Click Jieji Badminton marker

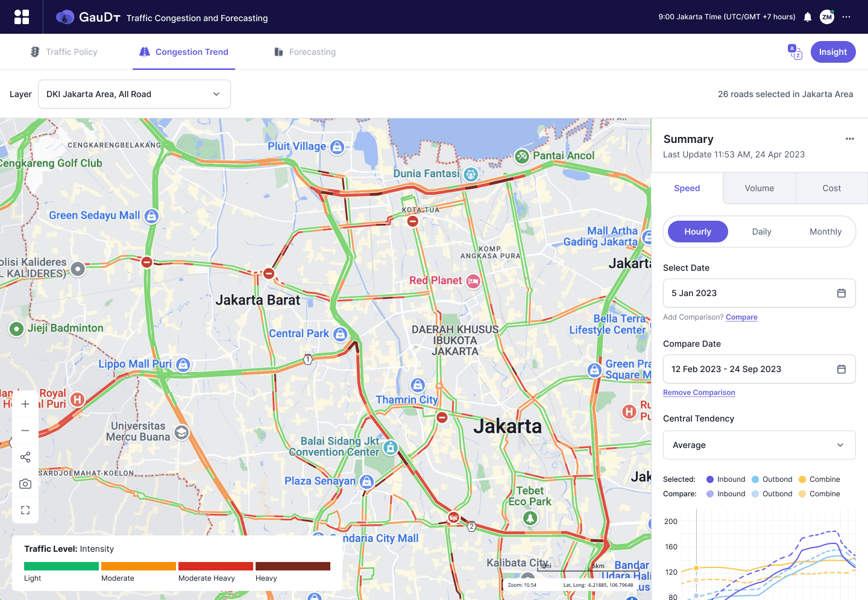point(17,329)
